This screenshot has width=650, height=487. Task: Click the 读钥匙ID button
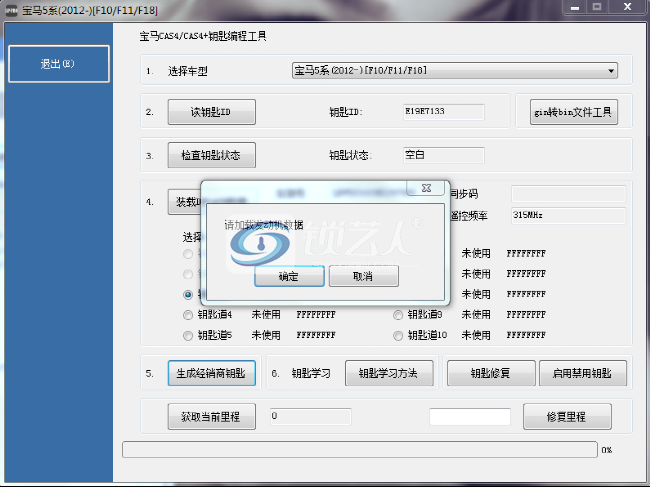pos(211,112)
